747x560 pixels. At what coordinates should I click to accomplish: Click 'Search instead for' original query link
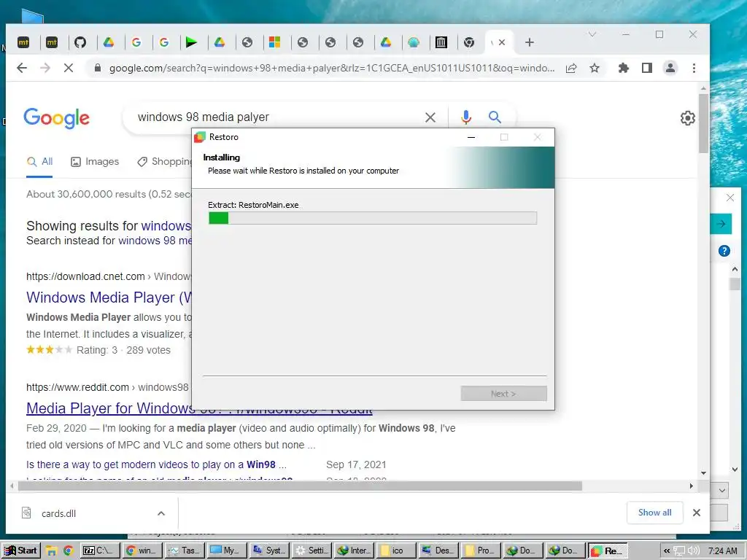(x=155, y=241)
